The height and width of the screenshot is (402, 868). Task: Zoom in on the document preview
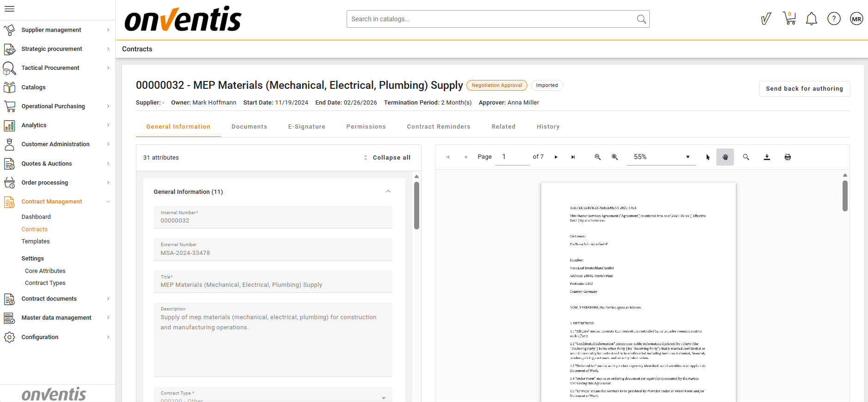tap(615, 157)
